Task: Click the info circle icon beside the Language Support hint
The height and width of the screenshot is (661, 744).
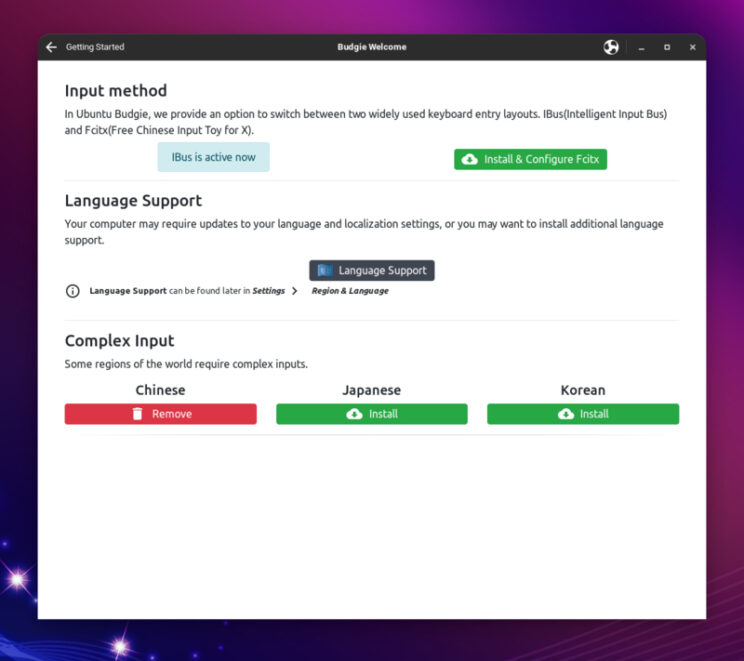Action: [72, 291]
